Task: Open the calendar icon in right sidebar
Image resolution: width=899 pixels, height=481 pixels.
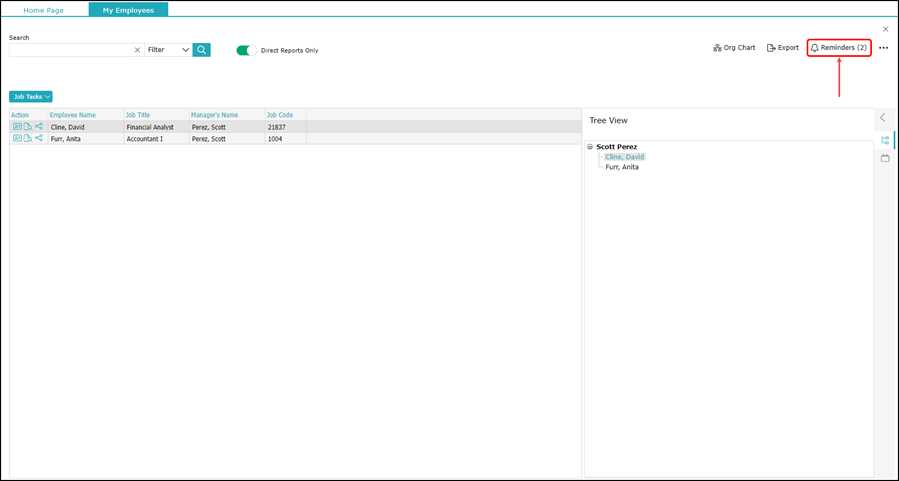Action: pos(885,158)
